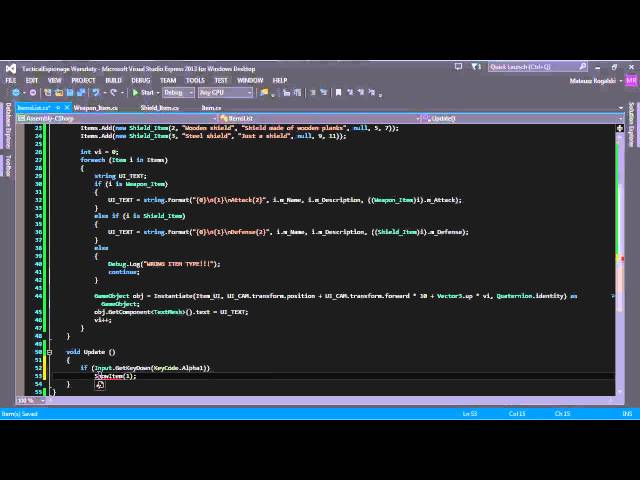Open the account name dropdown arrow
Screen dimensions: 640x480
point(620,81)
